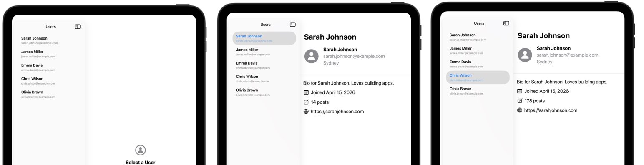Click the person icon above Select a User
The height and width of the screenshot is (165, 644).
141,150
